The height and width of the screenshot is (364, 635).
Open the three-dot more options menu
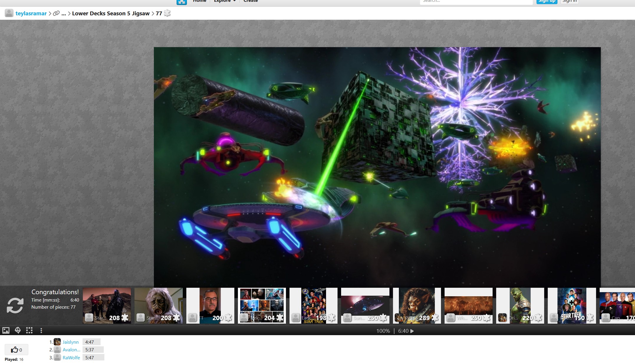(x=41, y=330)
